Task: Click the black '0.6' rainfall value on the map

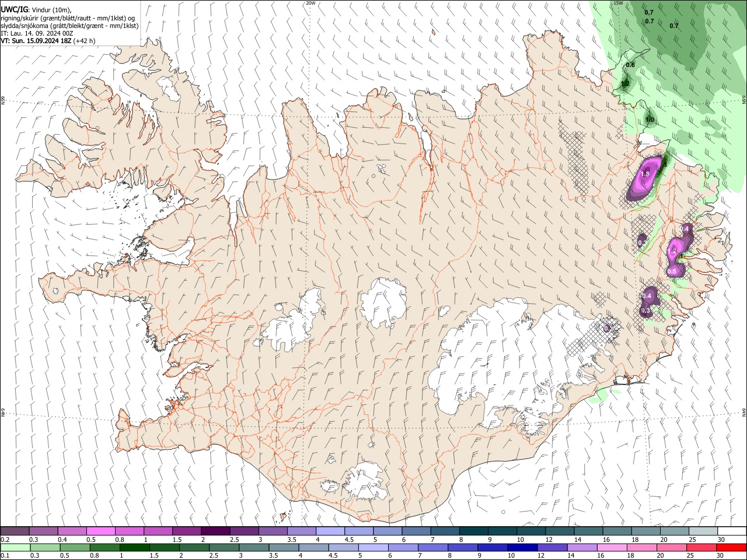Action: [630, 65]
